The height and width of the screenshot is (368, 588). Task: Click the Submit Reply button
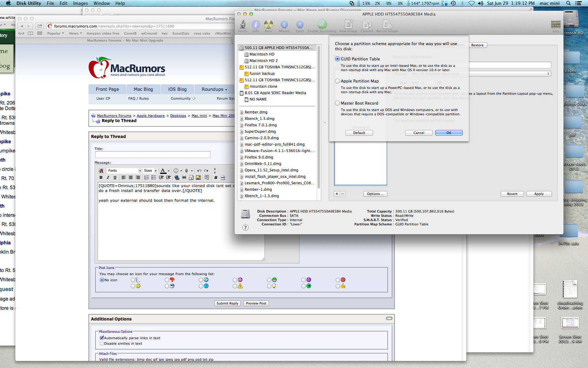click(x=227, y=303)
